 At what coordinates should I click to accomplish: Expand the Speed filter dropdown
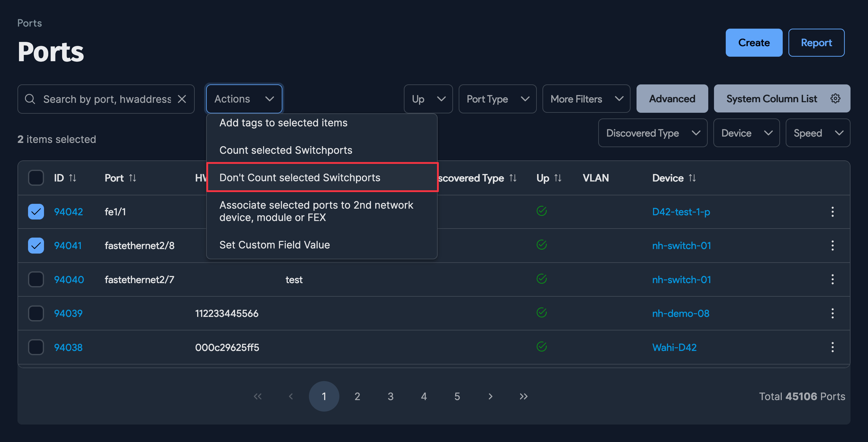(x=817, y=133)
